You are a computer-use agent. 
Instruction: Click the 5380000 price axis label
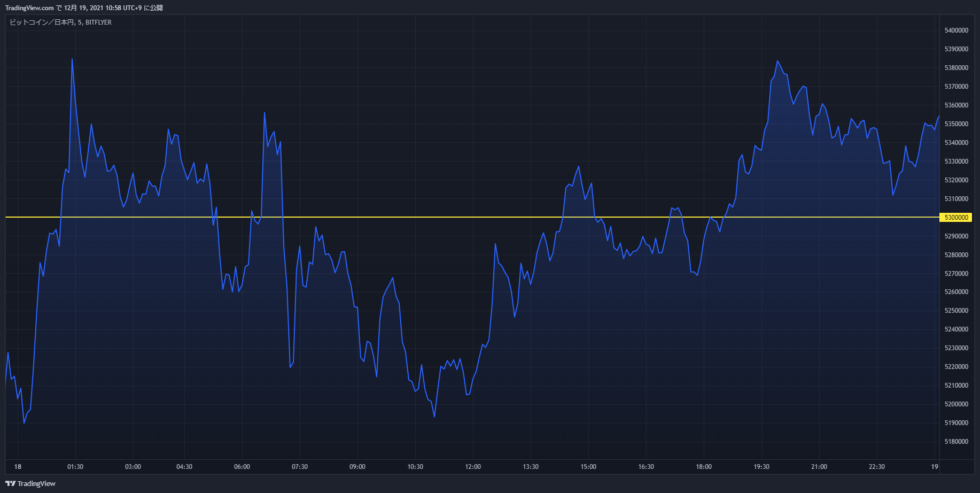click(956, 68)
